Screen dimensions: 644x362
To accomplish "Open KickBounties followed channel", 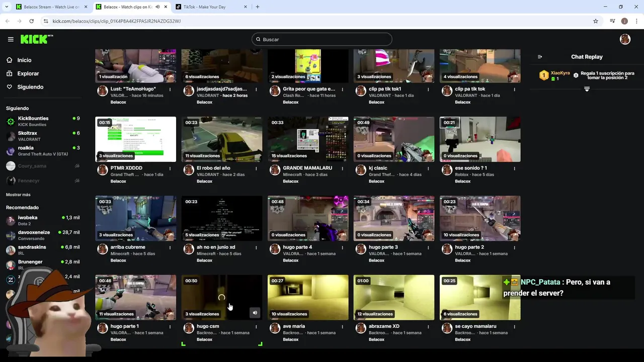I will (43, 121).
